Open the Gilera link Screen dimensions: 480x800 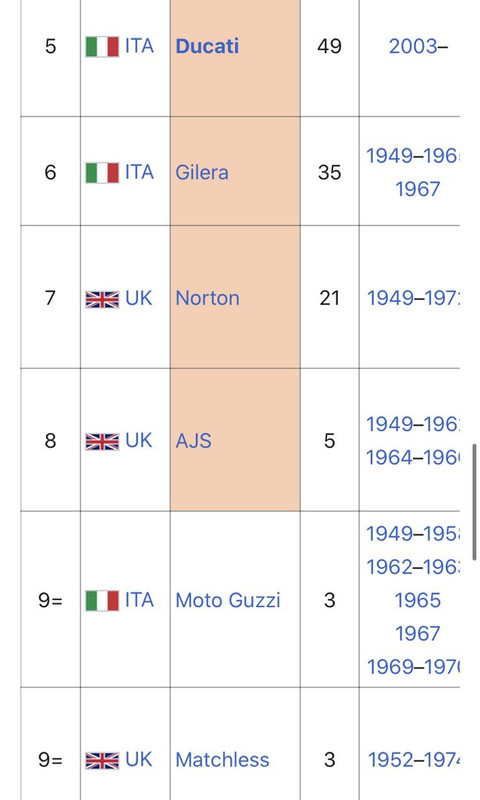tap(202, 172)
